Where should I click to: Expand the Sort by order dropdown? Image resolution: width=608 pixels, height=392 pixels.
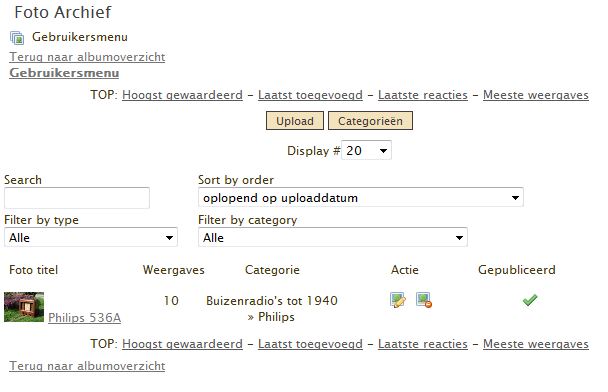point(361,198)
